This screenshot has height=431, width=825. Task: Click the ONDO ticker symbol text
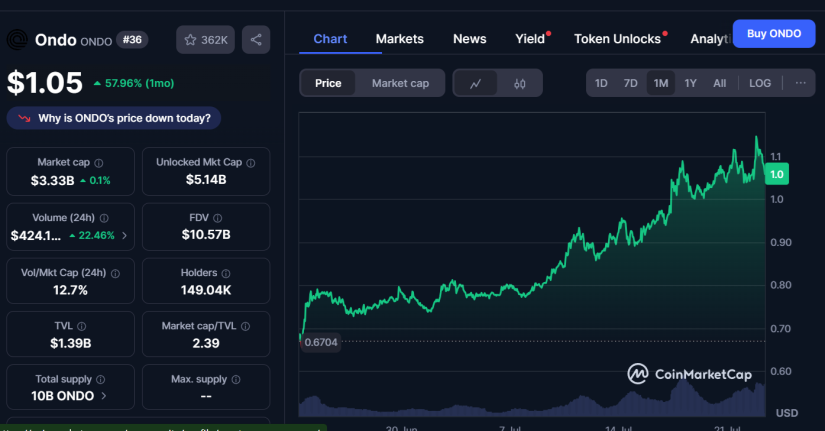pos(96,41)
